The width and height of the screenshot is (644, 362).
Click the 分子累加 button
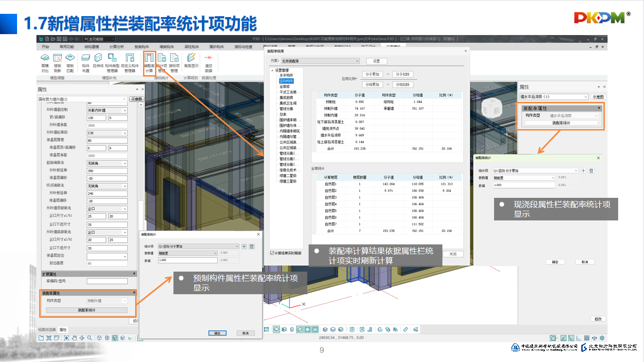[x=372, y=74]
